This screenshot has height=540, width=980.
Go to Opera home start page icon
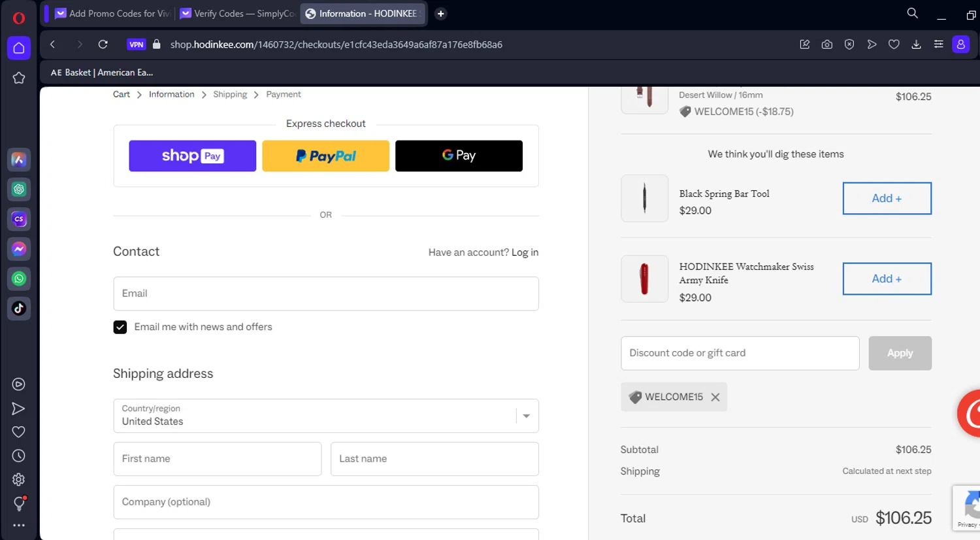pyautogui.click(x=19, y=48)
